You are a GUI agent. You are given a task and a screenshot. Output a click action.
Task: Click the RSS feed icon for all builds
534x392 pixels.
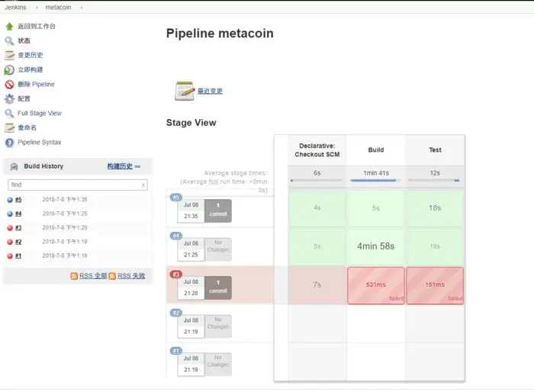[74, 276]
